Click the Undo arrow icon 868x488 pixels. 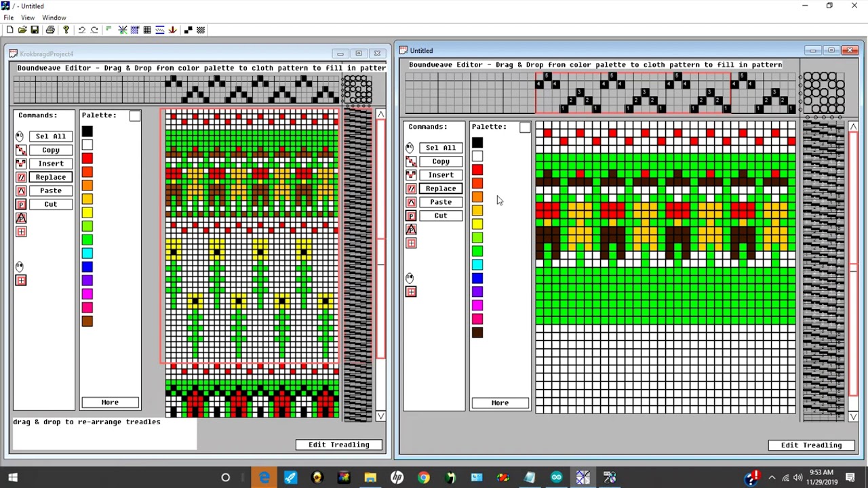coord(81,30)
